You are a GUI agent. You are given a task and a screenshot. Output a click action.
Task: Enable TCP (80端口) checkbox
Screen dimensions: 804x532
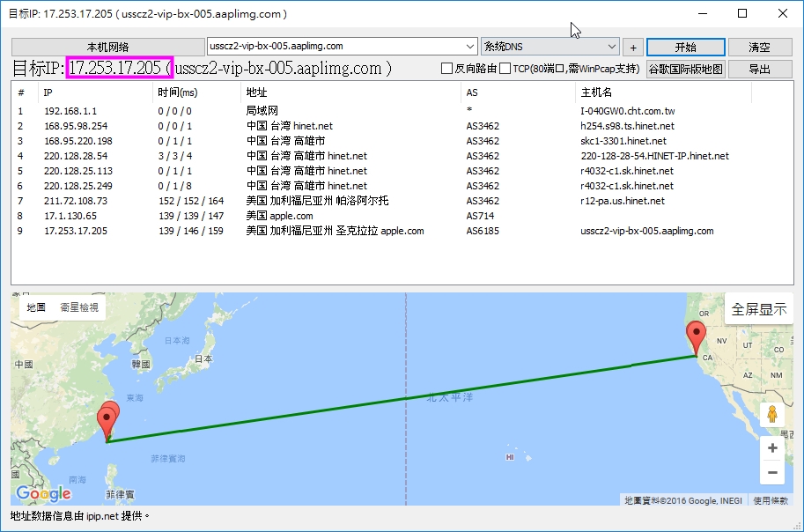click(505, 68)
